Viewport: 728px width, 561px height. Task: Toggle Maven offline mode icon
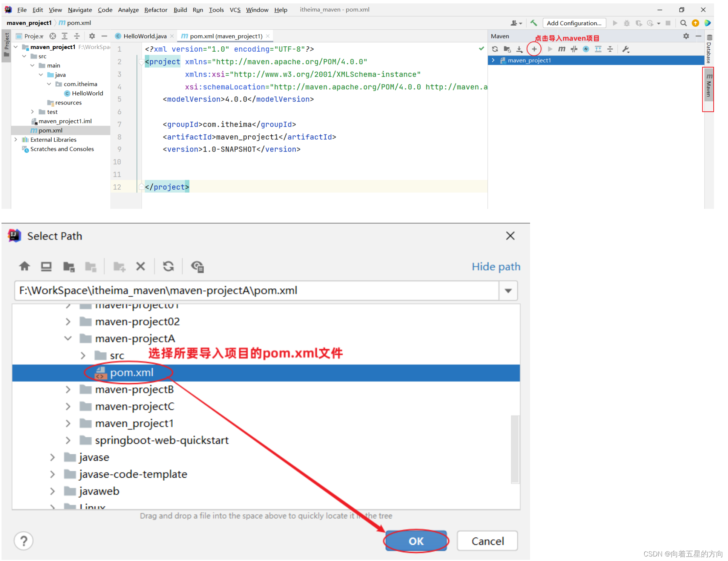[x=574, y=49]
